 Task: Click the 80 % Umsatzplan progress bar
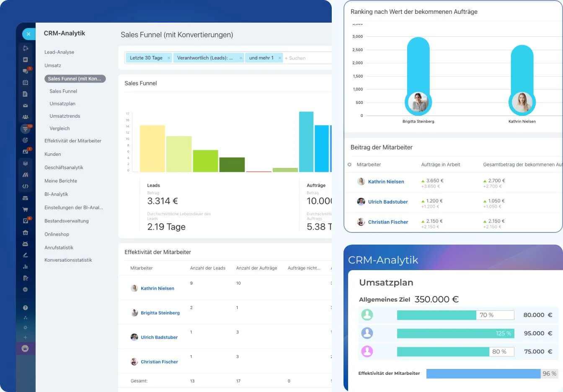455,352
